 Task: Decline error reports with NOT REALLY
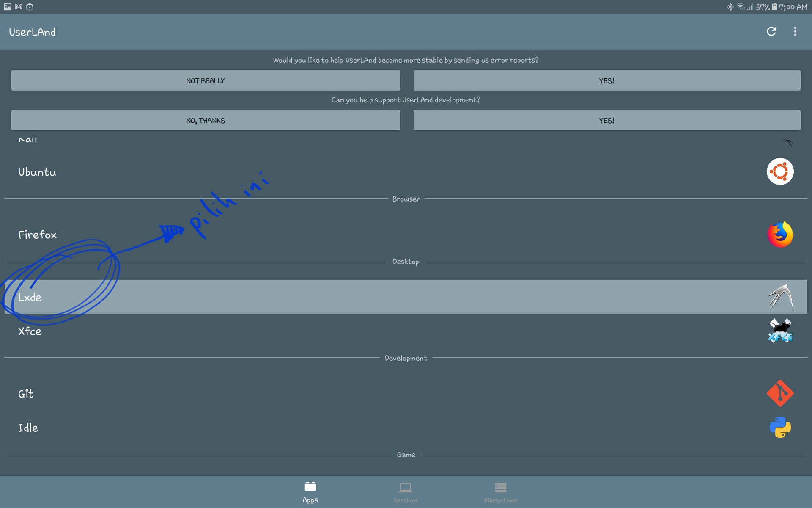[x=206, y=80]
